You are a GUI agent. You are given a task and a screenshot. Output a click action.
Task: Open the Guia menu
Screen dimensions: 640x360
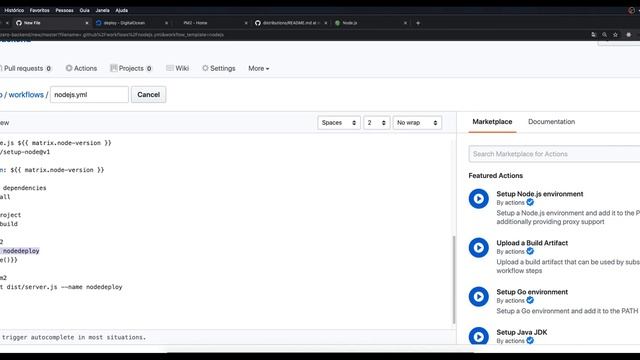coord(84,10)
